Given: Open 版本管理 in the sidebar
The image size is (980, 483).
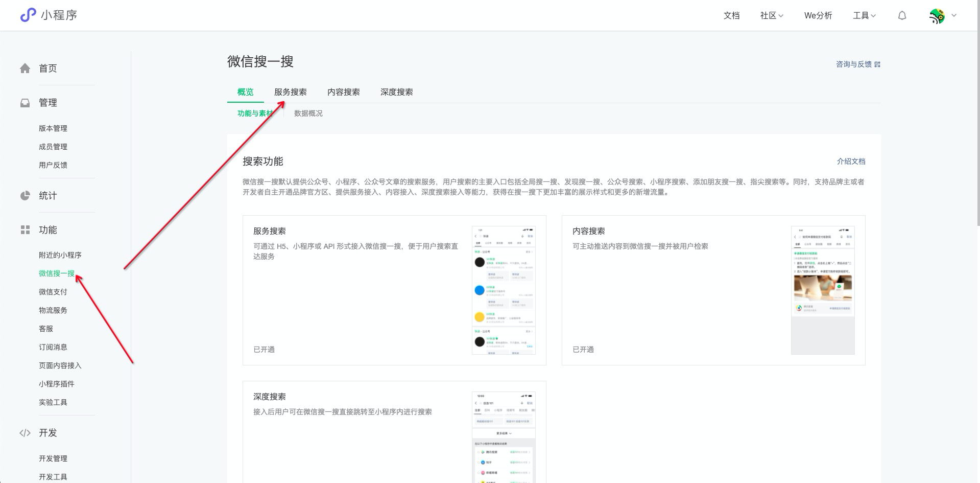Looking at the screenshot, I should 53,128.
